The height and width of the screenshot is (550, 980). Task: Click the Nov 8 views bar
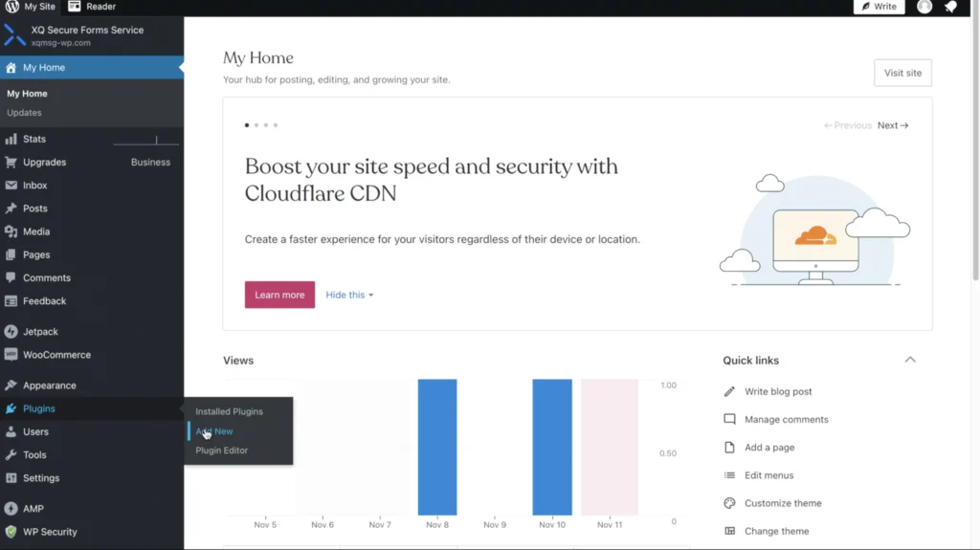[x=437, y=447]
